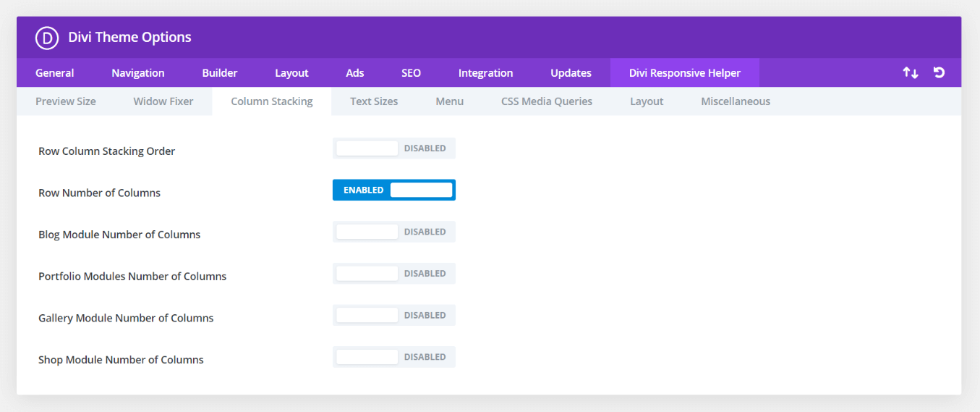Image resolution: width=980 pixels, height=412 pixels.
Task: Enable Row Column Stacking Order toggle
Action: (394, 148)
